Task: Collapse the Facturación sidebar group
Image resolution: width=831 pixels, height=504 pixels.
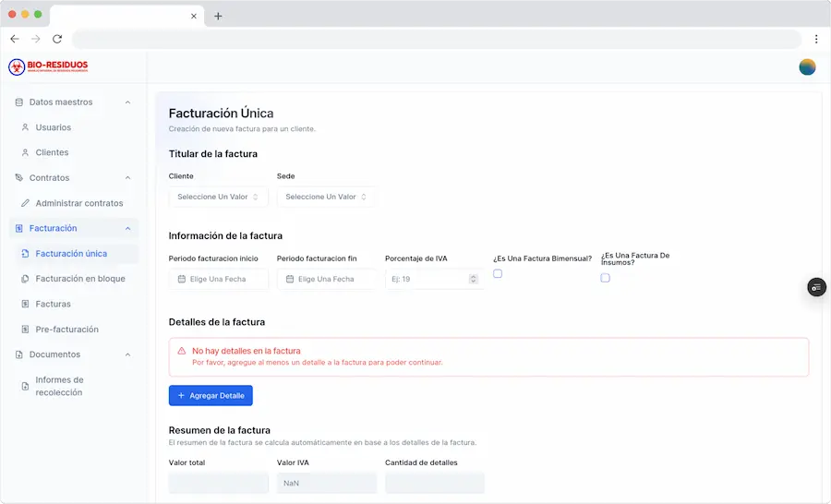Action: (127, 228)
